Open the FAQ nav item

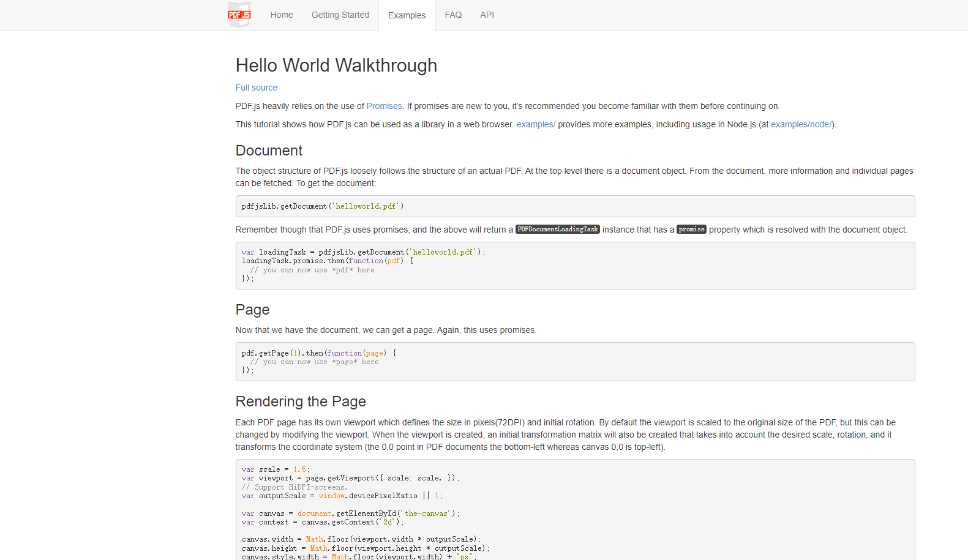click(453, 15)
